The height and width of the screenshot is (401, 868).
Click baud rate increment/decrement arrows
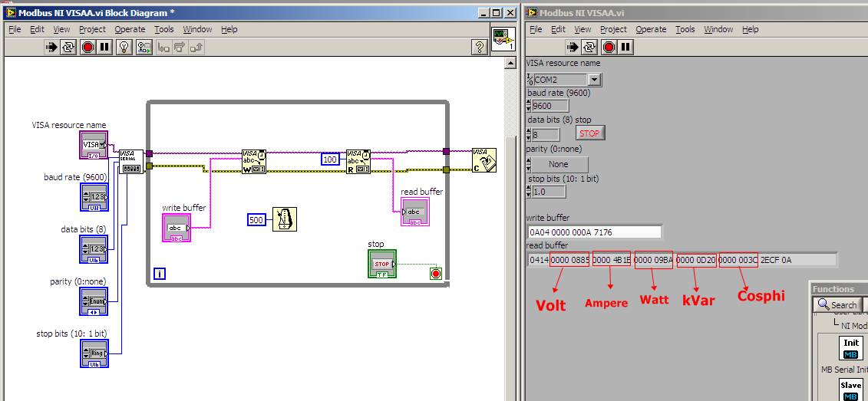[x=528, y=107]
